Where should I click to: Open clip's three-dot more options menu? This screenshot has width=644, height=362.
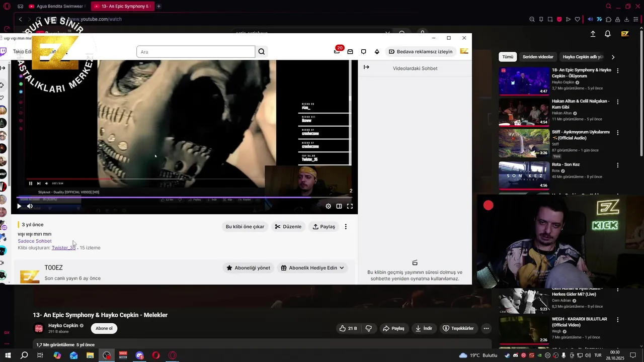click(x=346, y=227)
